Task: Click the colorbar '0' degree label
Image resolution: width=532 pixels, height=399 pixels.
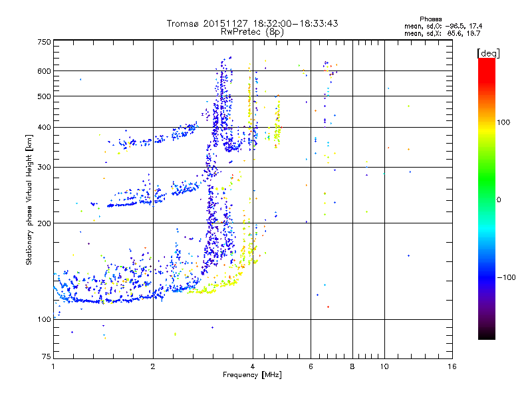Action: click(x=499, y=200)
